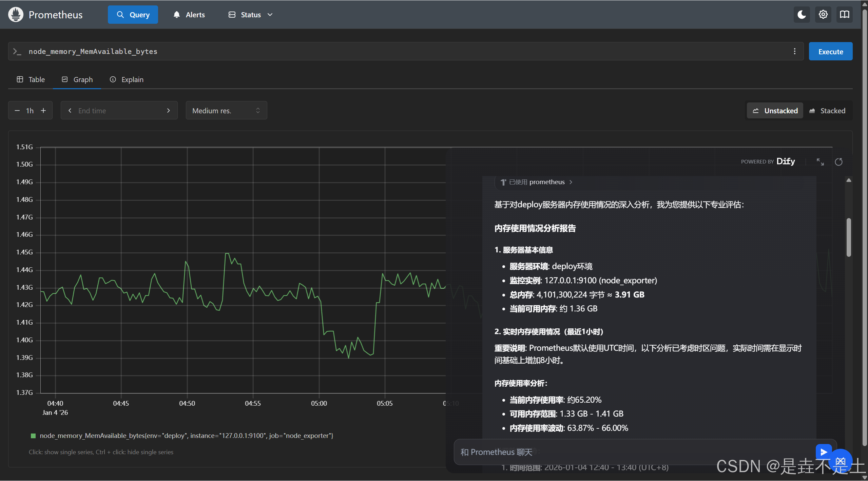Click the Prometheus flame logo
The height and width of the screenshot is (481, 868).
coord(16,15)
